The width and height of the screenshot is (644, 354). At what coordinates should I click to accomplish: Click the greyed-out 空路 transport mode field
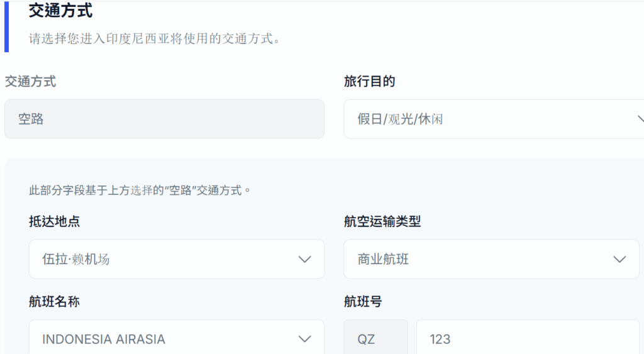tap(164, 119)
